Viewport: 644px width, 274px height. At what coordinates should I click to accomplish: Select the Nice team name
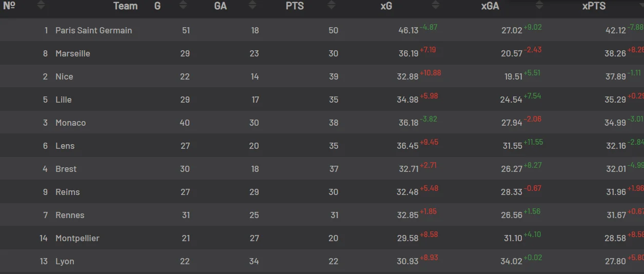[64, 76]
